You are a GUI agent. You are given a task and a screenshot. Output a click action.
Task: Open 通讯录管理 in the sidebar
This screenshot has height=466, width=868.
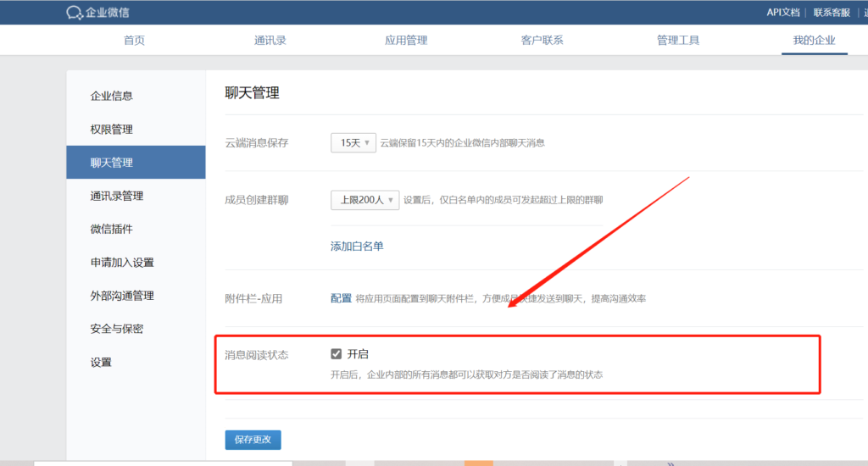117,196
